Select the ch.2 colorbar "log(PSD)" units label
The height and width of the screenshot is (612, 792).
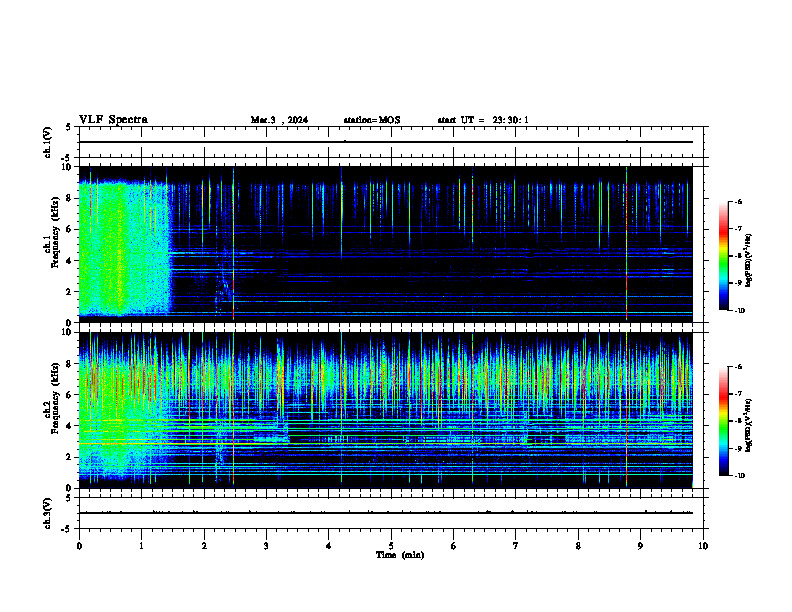click(x=749, y=425)
